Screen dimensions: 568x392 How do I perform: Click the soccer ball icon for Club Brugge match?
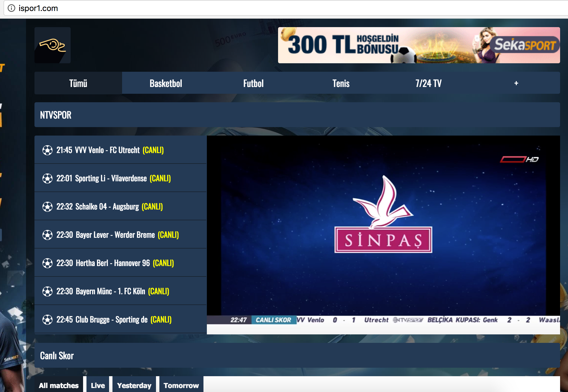click(47, 320)
